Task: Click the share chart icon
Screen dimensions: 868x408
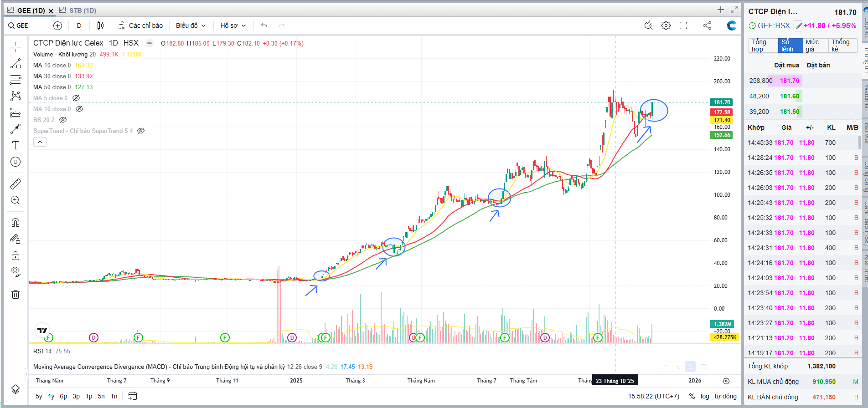Action: coord(707,25)
